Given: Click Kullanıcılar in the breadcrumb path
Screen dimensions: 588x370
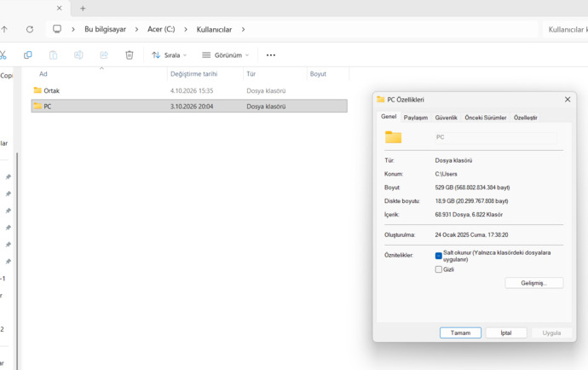Looking at the screenshot, I should click(214, 29).
